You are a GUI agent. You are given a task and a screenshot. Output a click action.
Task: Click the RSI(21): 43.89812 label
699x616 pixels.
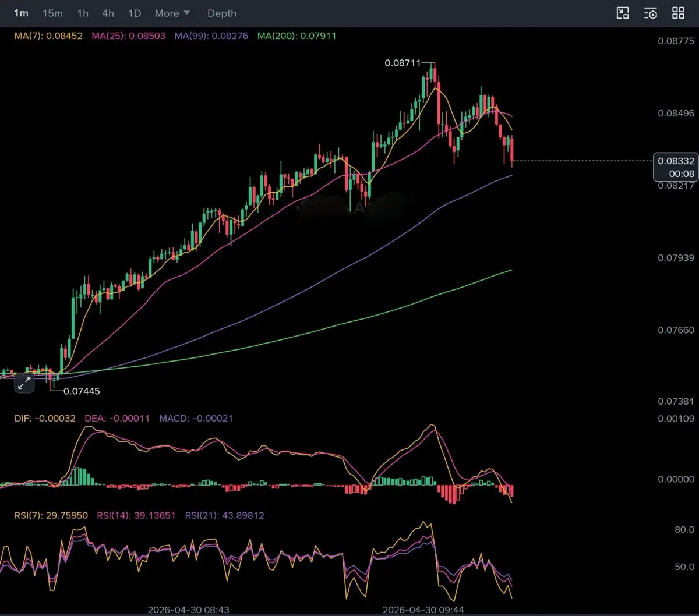pyautogui.click(x=224, y=515)
